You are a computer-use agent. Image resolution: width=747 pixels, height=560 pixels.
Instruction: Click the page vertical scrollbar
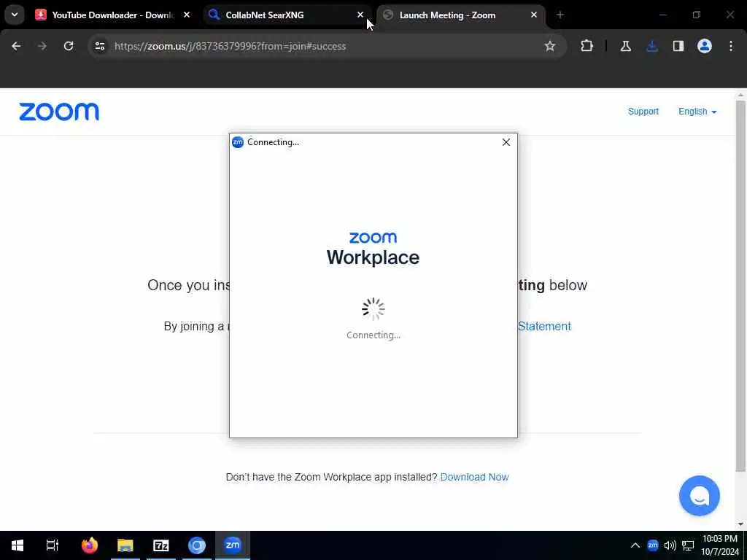point(740,286)
